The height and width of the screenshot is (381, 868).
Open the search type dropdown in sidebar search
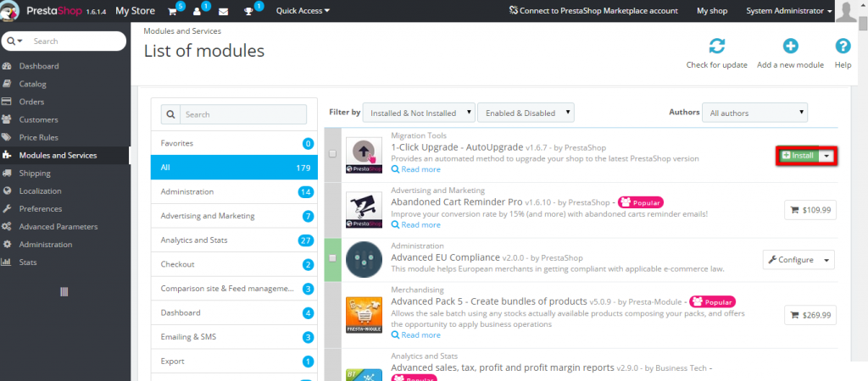[x=15, y=41]
